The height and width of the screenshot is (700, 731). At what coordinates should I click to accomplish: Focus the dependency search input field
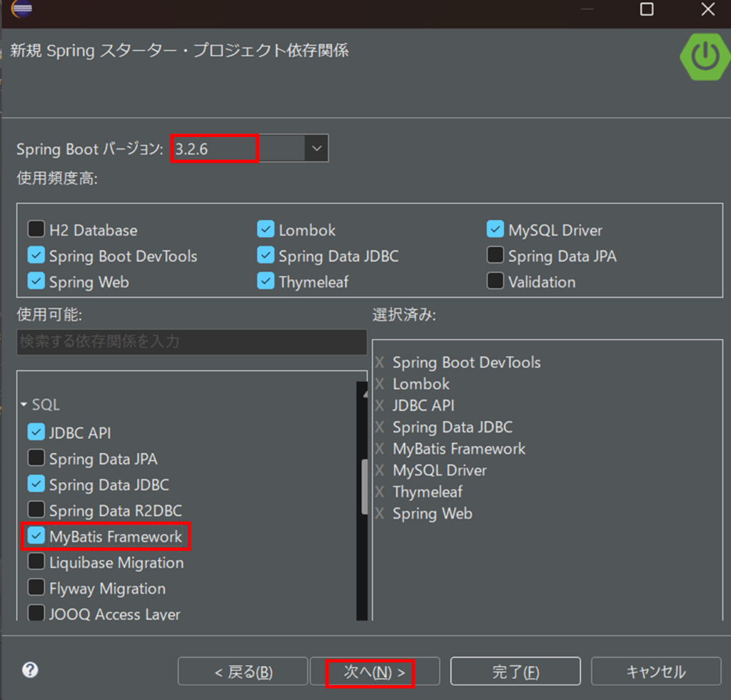191,342
